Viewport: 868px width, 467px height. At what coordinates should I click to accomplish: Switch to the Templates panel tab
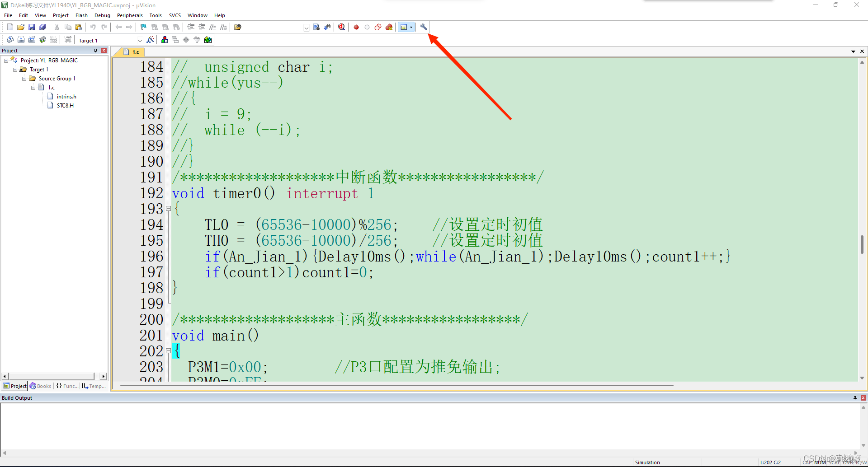(94, 386)
